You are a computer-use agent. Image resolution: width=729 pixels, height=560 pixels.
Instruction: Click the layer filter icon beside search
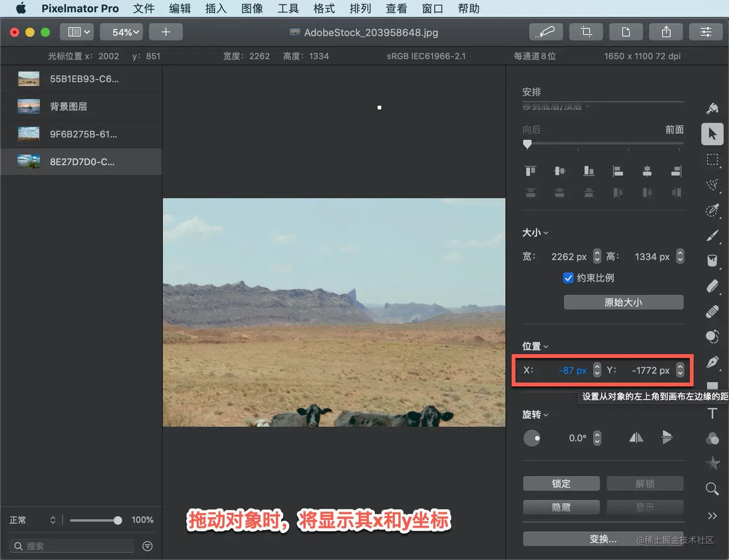pyautogui.click(x=148, y=546)
